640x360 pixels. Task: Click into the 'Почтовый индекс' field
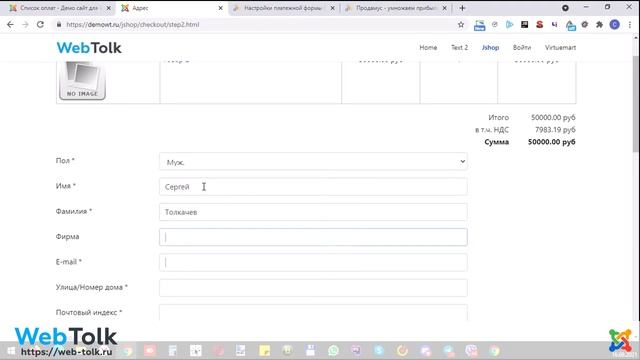pyautogui.click(x=313, y=313)
